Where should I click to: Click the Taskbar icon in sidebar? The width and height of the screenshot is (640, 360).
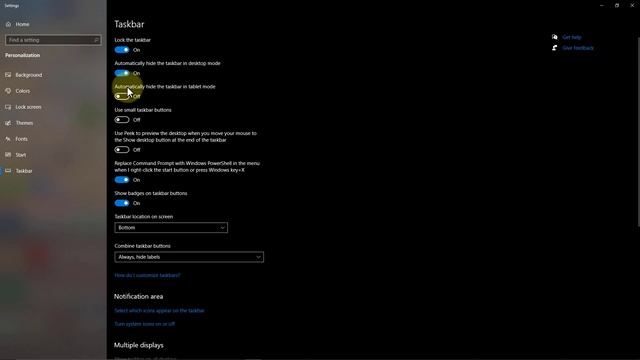pos(8,171)
